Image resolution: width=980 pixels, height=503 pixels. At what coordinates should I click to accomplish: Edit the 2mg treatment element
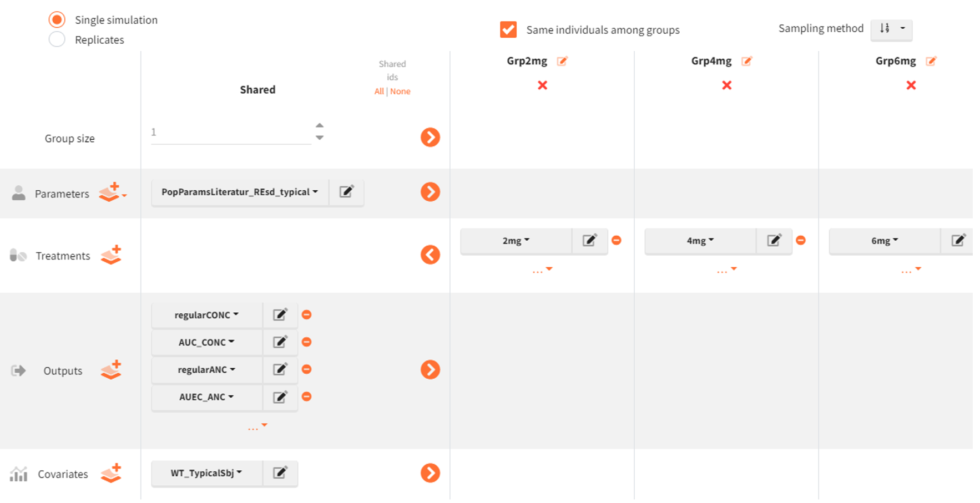tap(589, 241)
